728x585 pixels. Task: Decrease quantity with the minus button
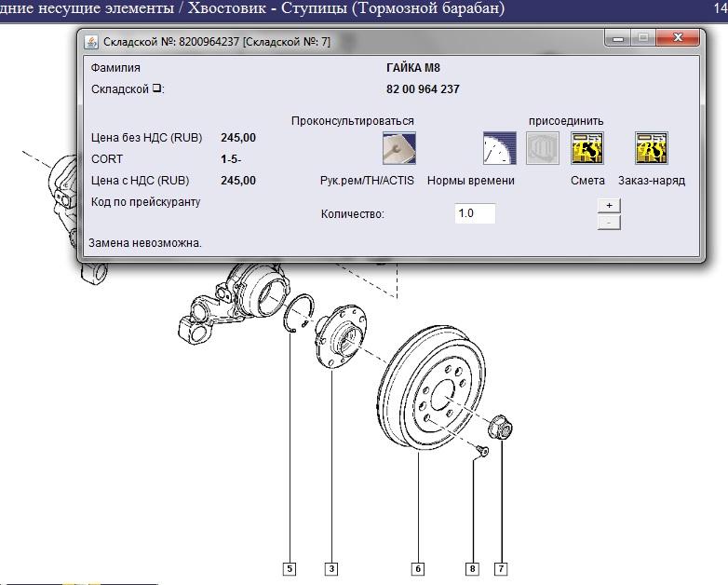tap(608, 222)
